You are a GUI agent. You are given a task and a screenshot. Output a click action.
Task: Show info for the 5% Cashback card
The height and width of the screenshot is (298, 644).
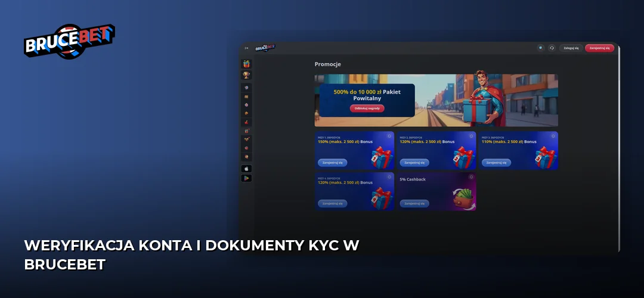click(x=471, y=177)
